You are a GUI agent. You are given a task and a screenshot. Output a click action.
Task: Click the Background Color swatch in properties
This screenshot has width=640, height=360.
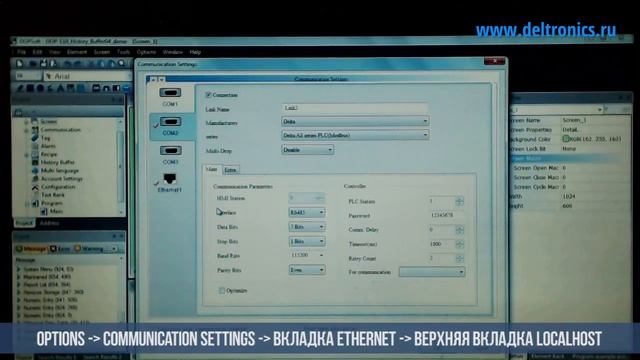566,139
